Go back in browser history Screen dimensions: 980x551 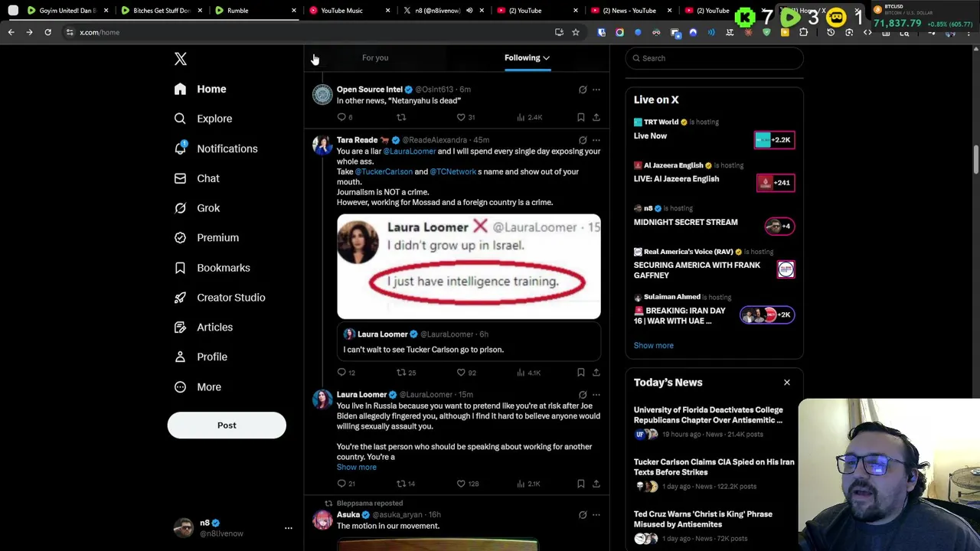[11, 32]
